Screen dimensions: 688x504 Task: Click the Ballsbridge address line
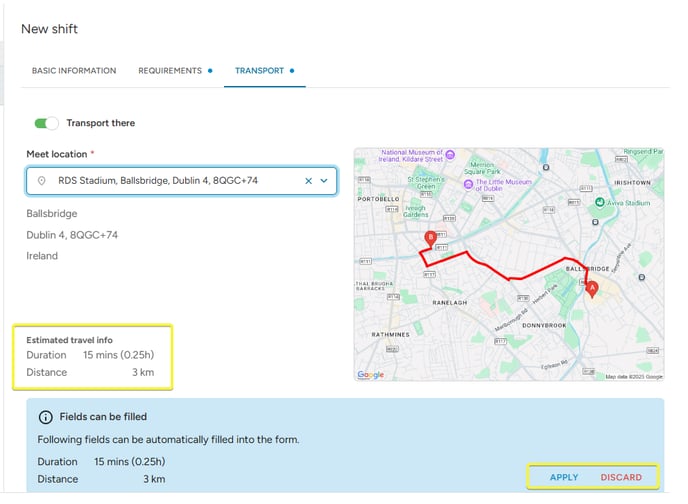coord(52,214)
